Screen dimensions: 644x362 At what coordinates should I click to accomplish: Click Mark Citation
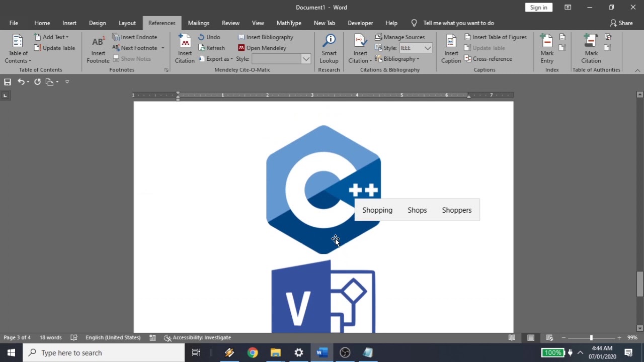(591, 49)
